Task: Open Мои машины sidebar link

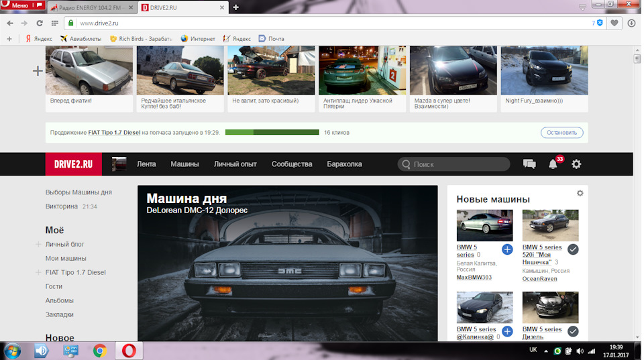Action: [x=66, y=258]
